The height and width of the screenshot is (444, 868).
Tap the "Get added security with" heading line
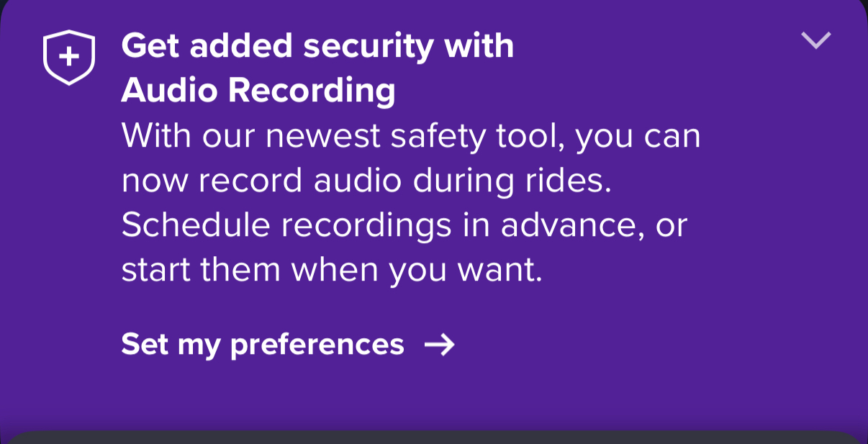pos(317,47)
